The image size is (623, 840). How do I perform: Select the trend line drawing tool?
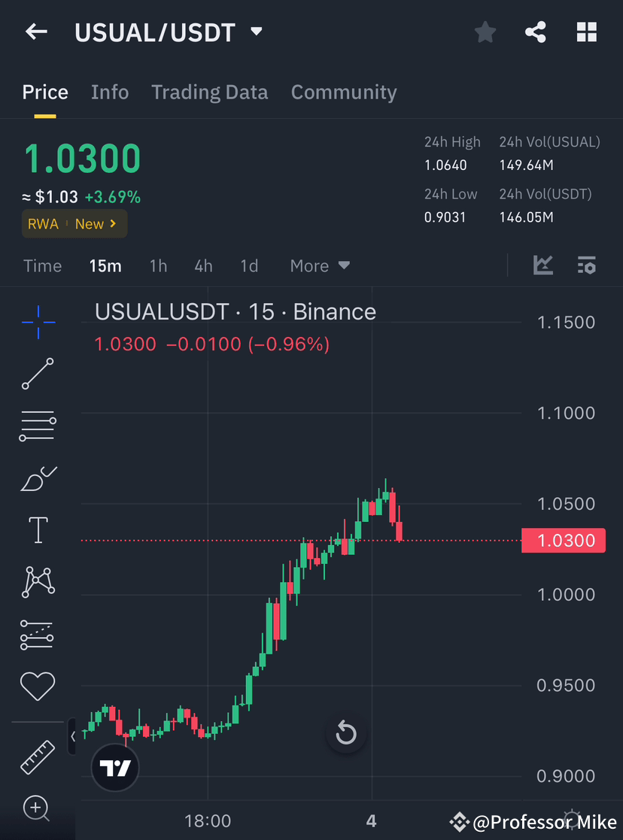tap(37, 374)
